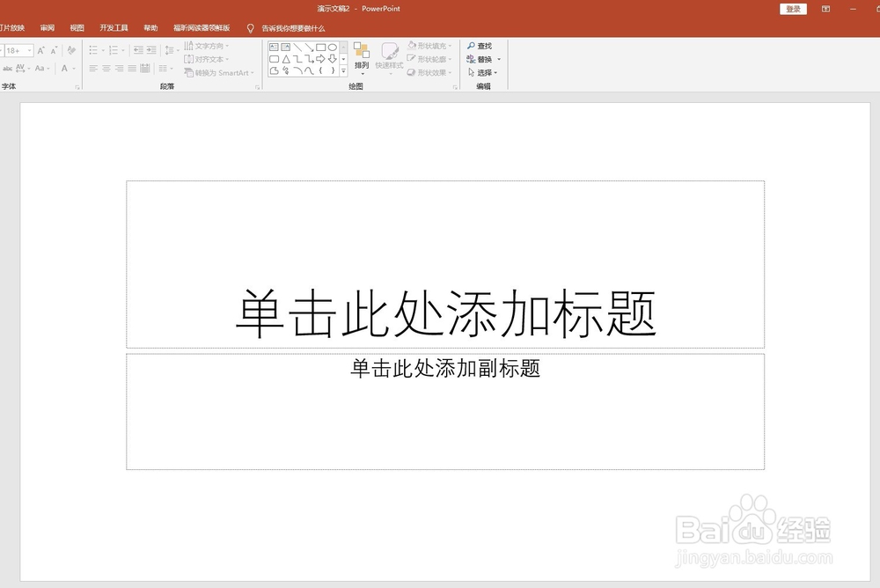Viewport: 880px width, 588px height.
Task: Select the elbow connector shape
Action: [x=297, y=59]
